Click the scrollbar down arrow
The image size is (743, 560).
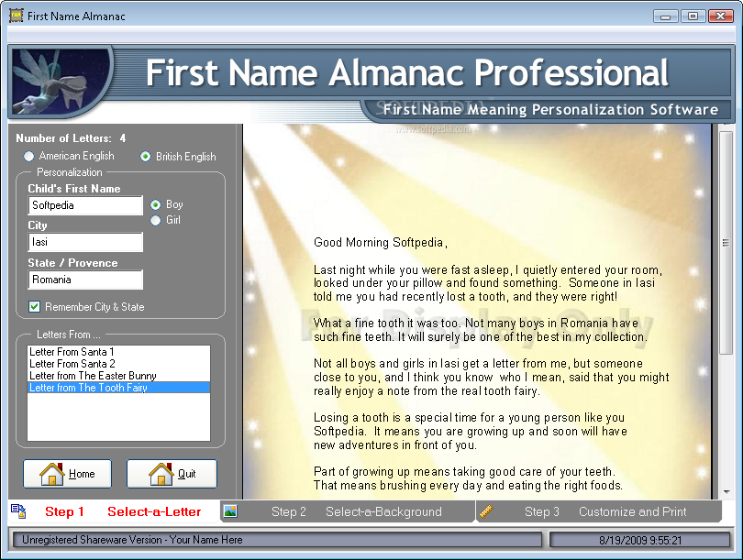coord(726,492)
